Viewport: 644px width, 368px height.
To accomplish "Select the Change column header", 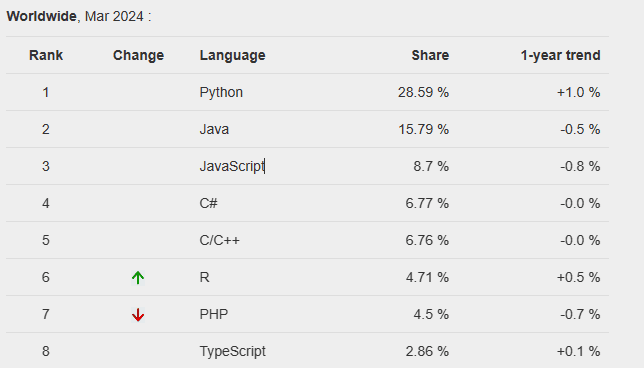I will (138, 55).
